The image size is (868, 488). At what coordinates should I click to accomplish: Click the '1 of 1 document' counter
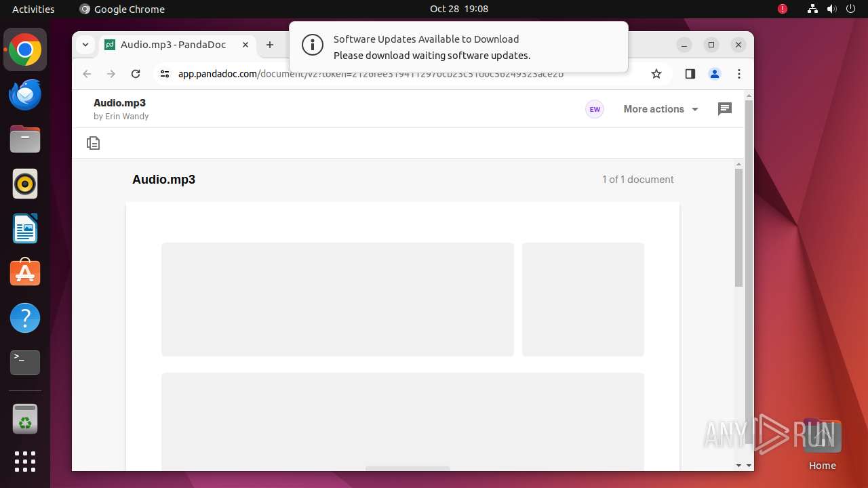coord(638,180)
